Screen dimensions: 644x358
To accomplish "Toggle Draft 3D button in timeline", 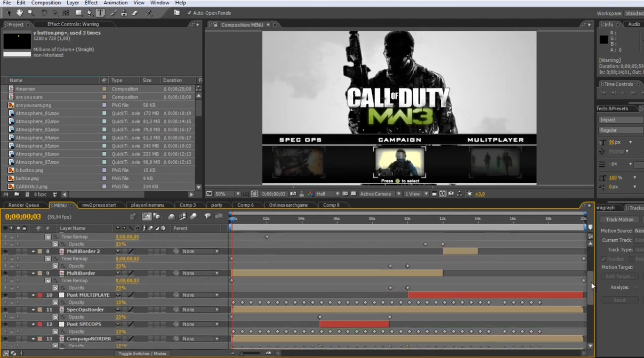I will [157, 216].
